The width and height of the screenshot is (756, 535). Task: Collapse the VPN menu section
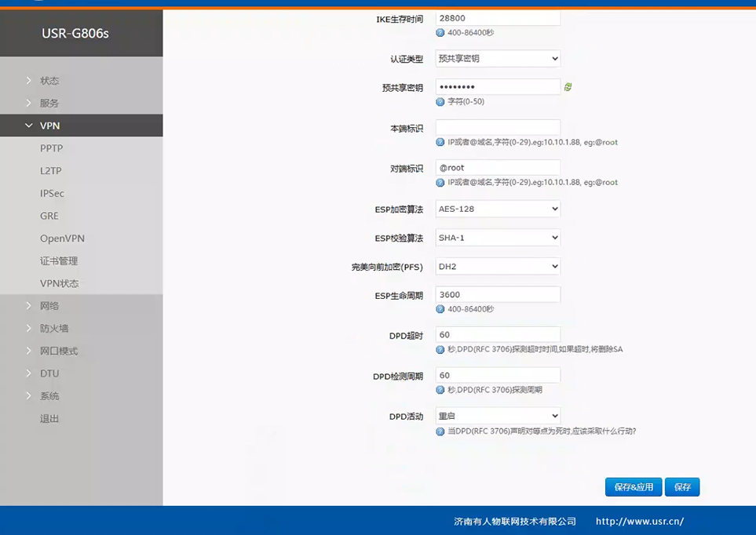point(49,126)
